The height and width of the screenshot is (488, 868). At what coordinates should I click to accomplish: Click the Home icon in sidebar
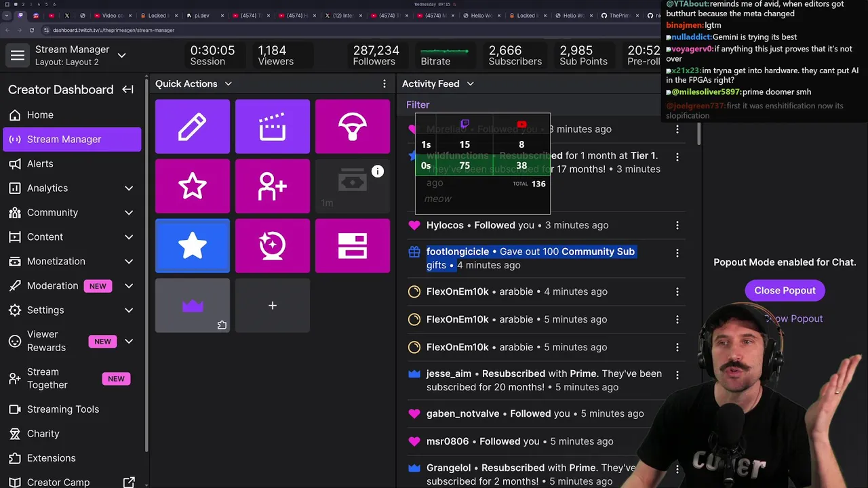coord(15,115)
